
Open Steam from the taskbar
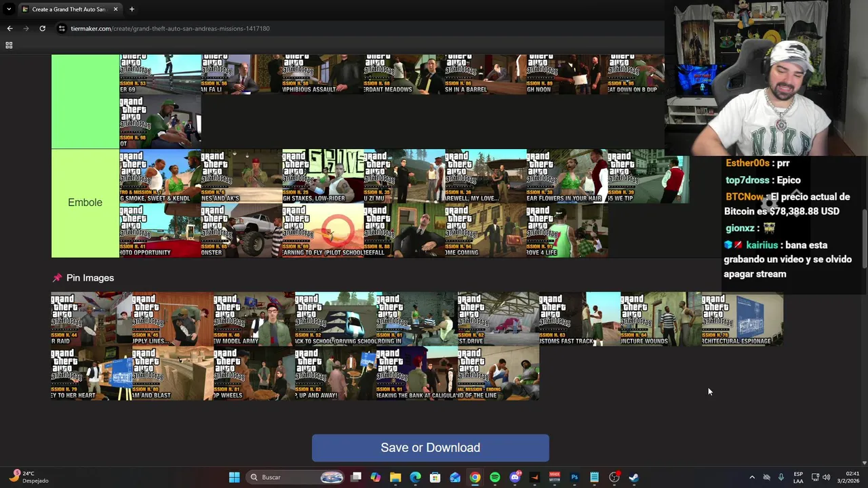pyautogui.click(x=634, y=477)
